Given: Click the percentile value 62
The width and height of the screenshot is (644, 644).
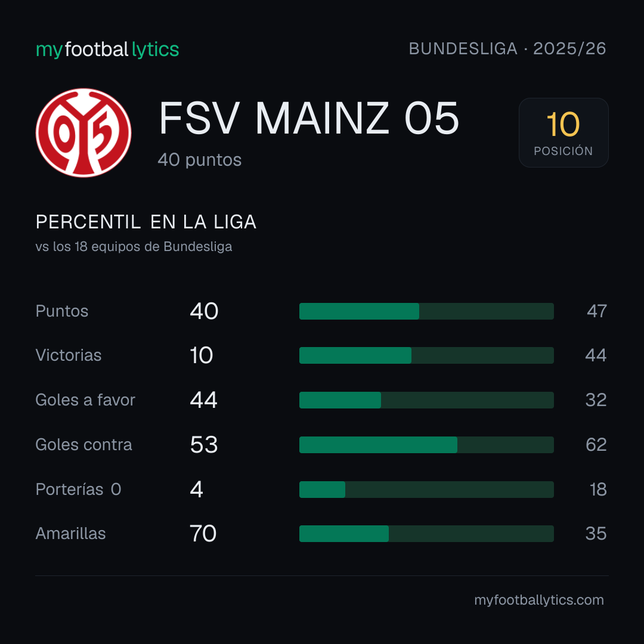Looking at the screenshot, I should [596, 445].
